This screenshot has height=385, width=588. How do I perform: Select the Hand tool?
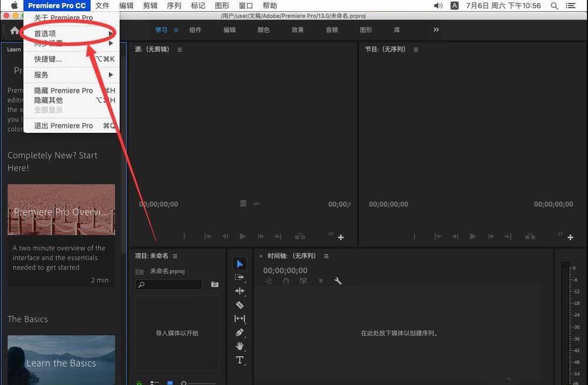[x=240, y=347]
